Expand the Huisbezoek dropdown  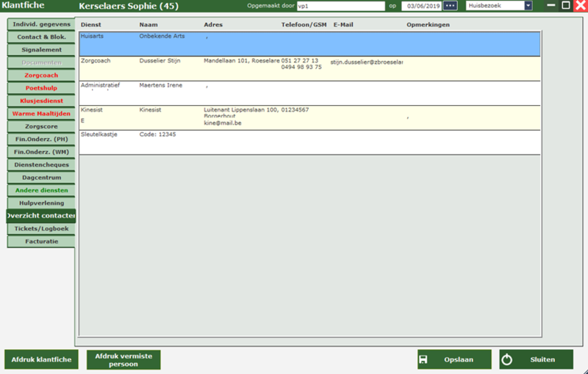click(x=528, y=6)
